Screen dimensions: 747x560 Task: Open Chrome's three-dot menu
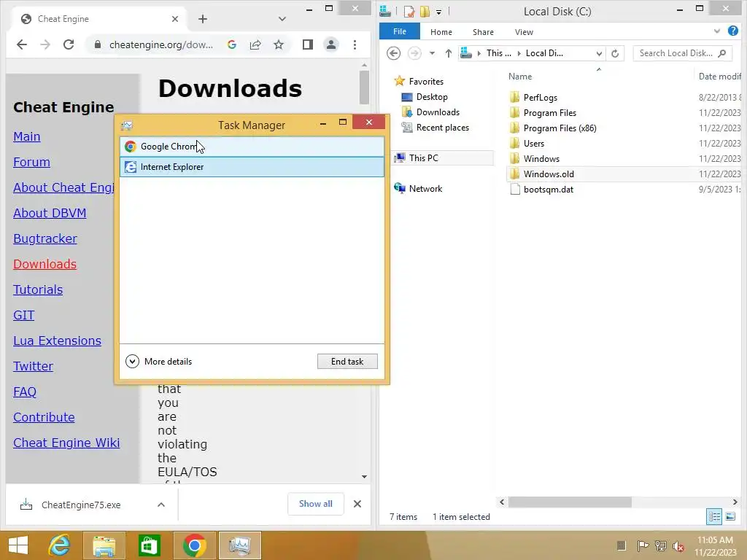point(355,44)
